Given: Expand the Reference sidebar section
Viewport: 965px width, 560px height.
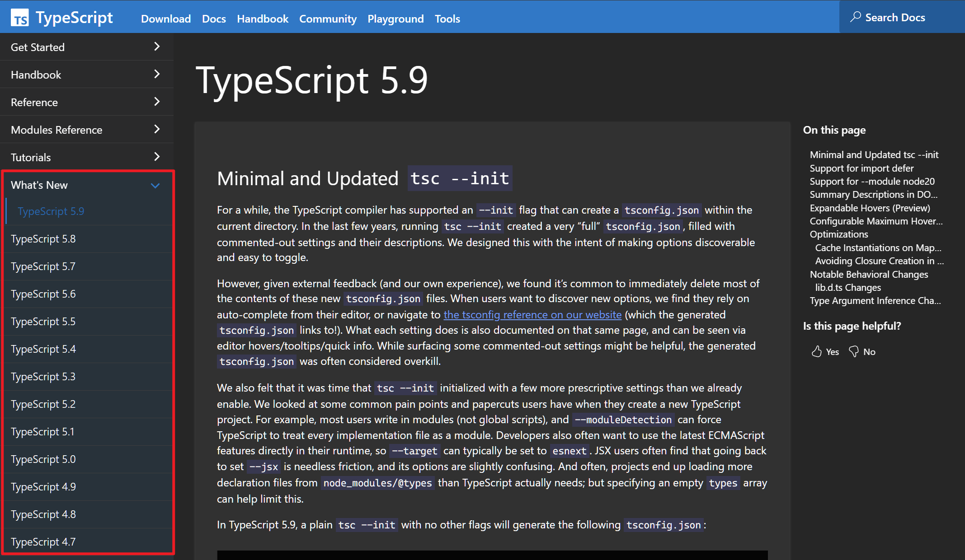Looking at the screenshot, I should (x=156, y=102).
